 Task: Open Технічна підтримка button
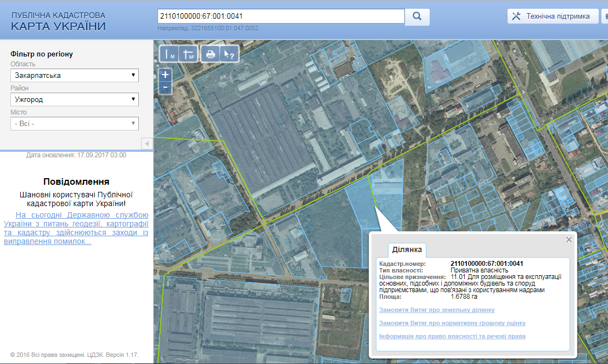pos(553,16)
